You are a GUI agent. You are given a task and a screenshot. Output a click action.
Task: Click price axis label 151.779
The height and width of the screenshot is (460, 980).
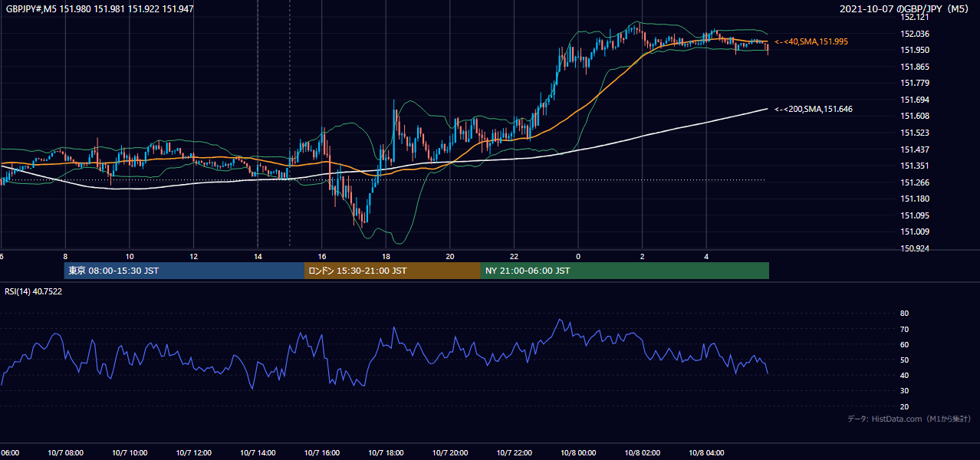pyautogui.click(x=915, y=83)
